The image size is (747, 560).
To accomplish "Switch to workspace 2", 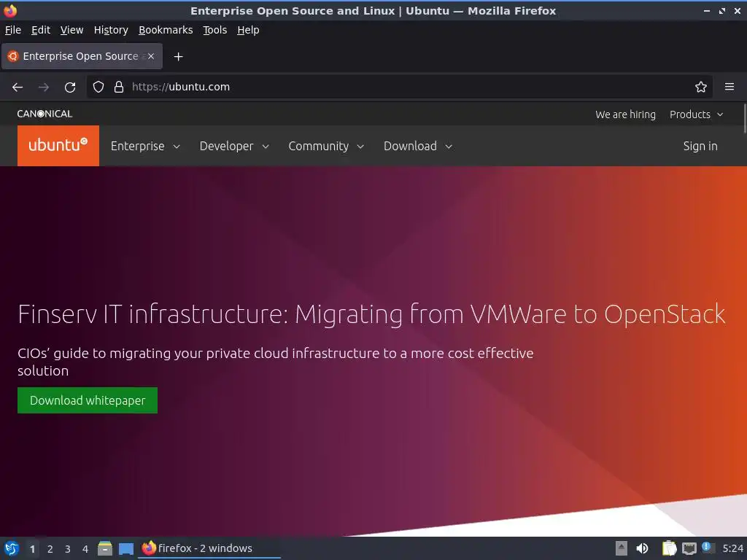I will (50, 549).
